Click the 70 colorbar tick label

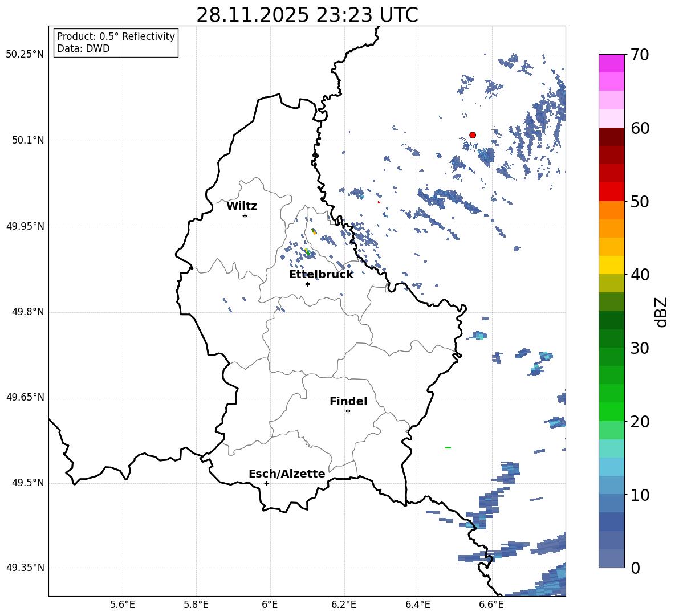pyautogui.click(x=640, y=55)
